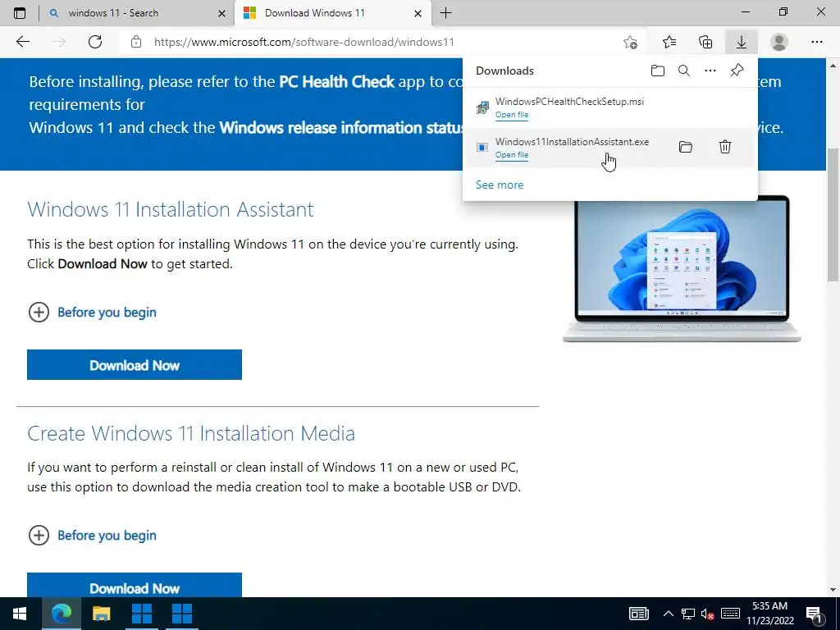Toggle the Downloads toolbar button
This screenshot has width=840, height=630.
click(x=742, y=42)
